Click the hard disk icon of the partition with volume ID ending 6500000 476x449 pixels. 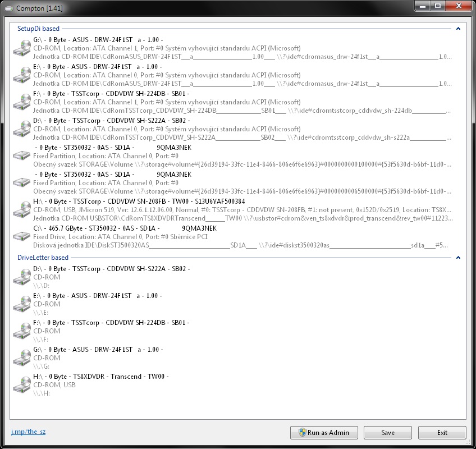(x=22, y=183)
